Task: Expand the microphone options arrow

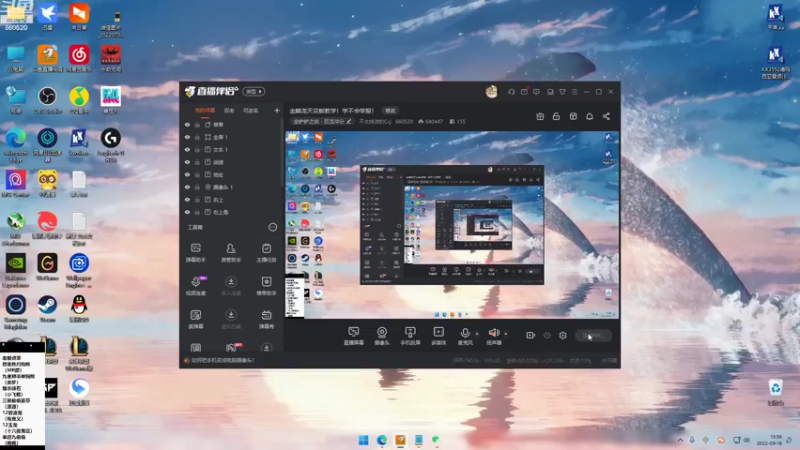Action: tap(477, 334)
